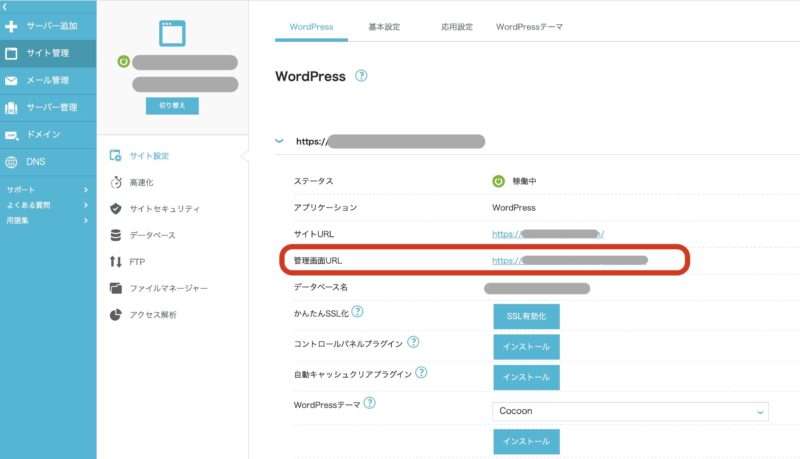
Task: Click the DNS globe icon
Action: [11, 162]
